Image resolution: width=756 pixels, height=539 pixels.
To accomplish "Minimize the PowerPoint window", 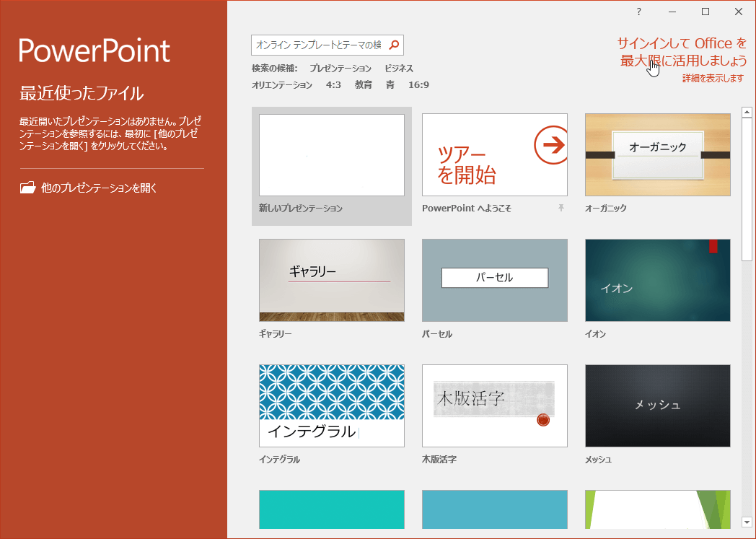I will (672, 12).
